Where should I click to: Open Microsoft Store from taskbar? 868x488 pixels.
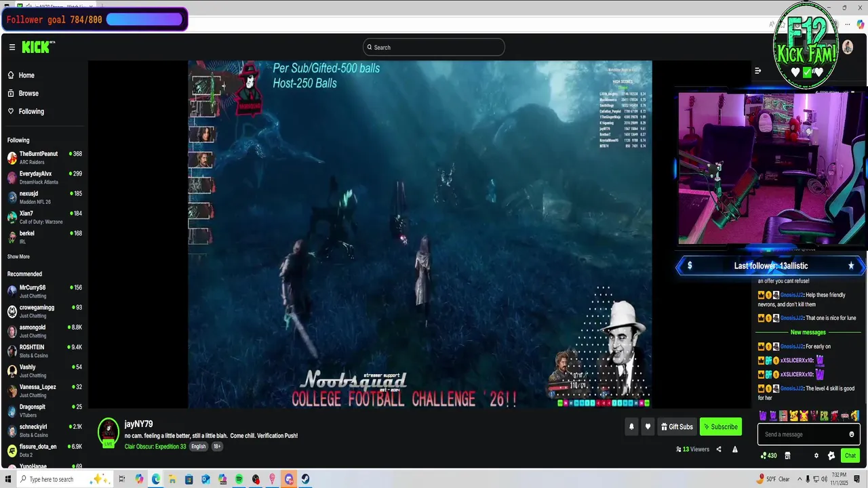coord(189,479)
